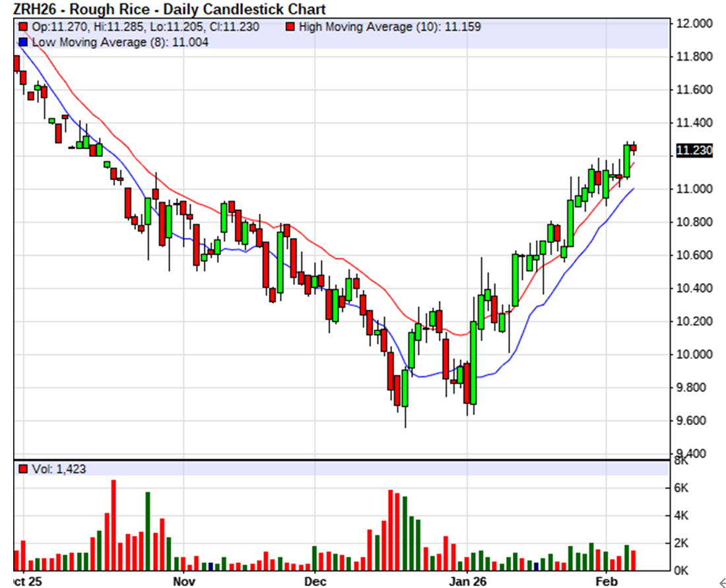Viewport: 726px width, 588px height.
Task: Click the arrow icon at bottom-right corner
Action: pos(721,581)
